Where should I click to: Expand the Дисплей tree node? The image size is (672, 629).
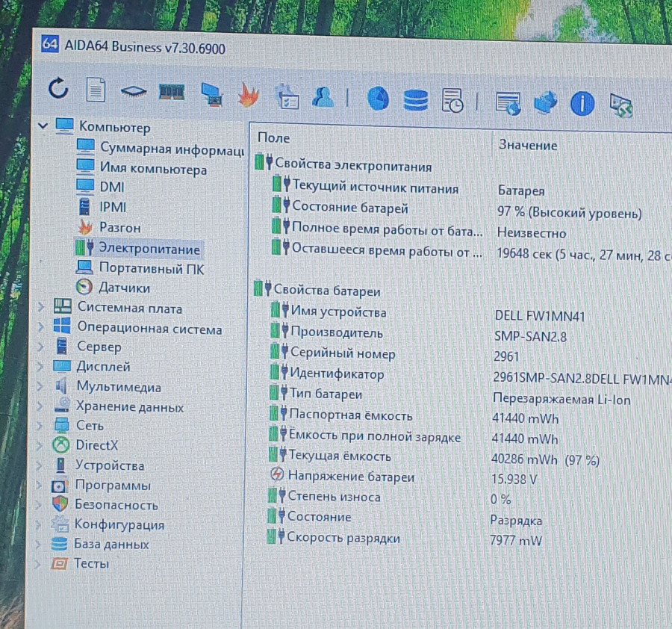coord(40,366)
